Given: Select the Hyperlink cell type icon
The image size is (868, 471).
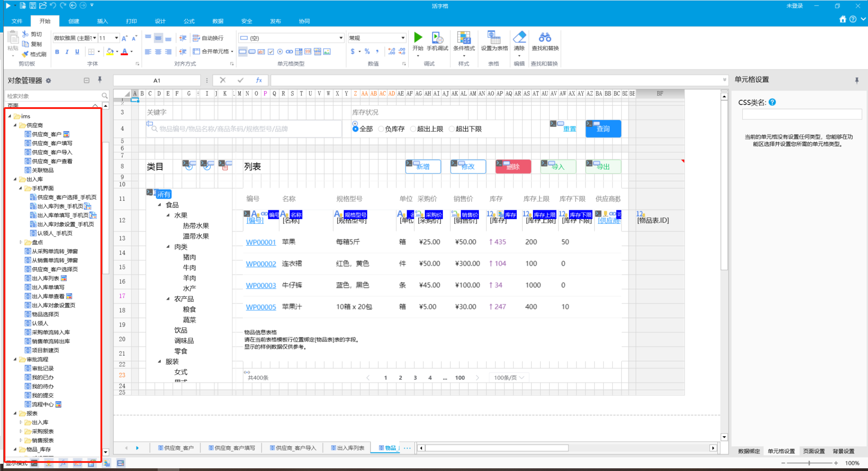Looking at the screenshot, I should coord(289,52).
